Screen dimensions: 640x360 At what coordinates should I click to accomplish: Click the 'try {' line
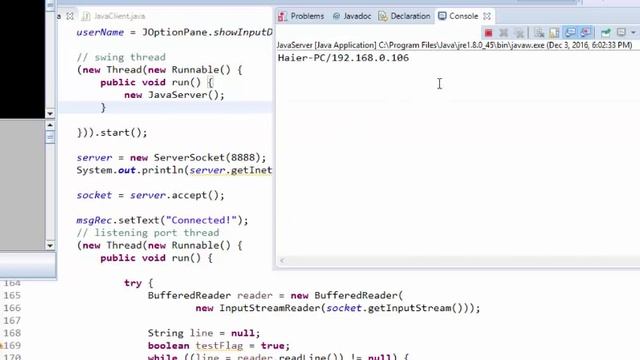pos(138,283)
